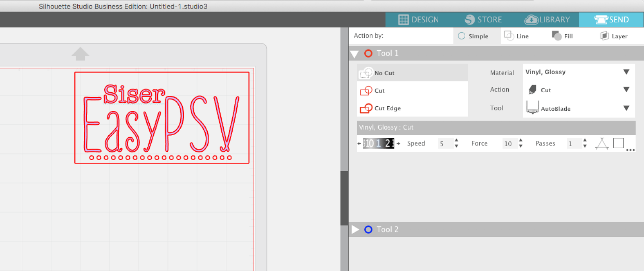Open the Material dropdown showing Vinyl, Glossy

point(579,72)
